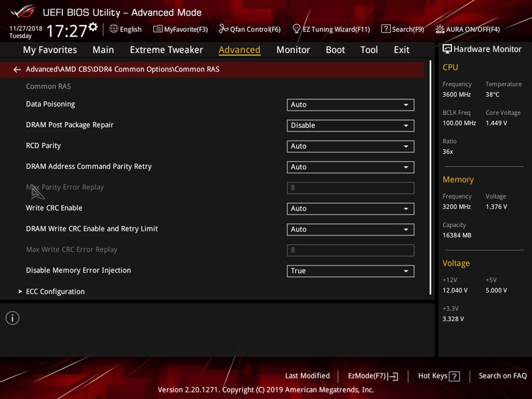The width and height of the screenshot is (532, 399).
Task: Click the Hardware Monitor display icon
Action: 447,49
